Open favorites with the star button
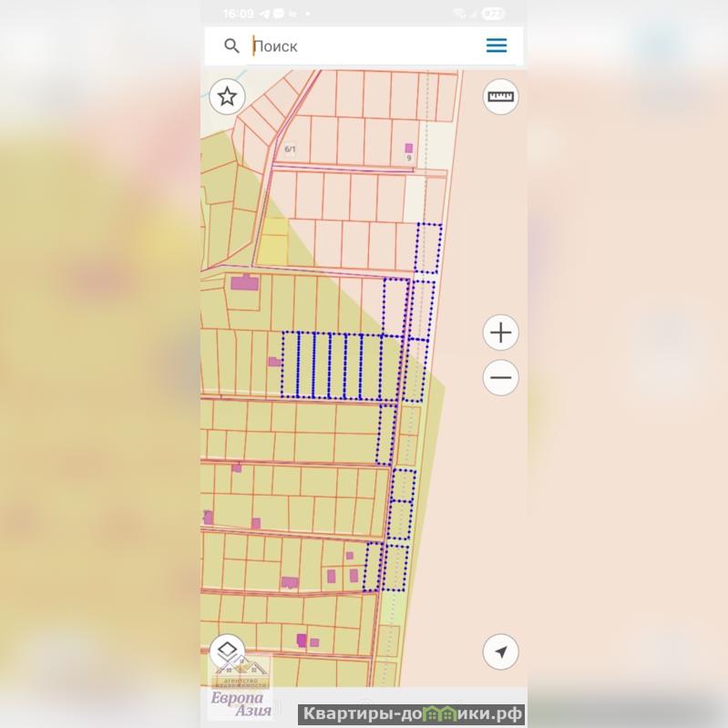728x728 pixels. pos(228,97)
